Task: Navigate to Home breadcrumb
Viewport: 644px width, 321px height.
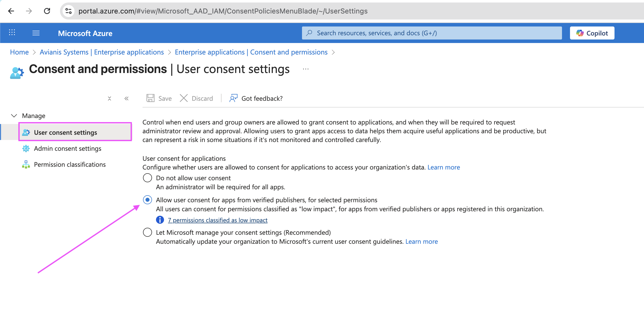Action: pyautogui.click(x=19, y=52)
